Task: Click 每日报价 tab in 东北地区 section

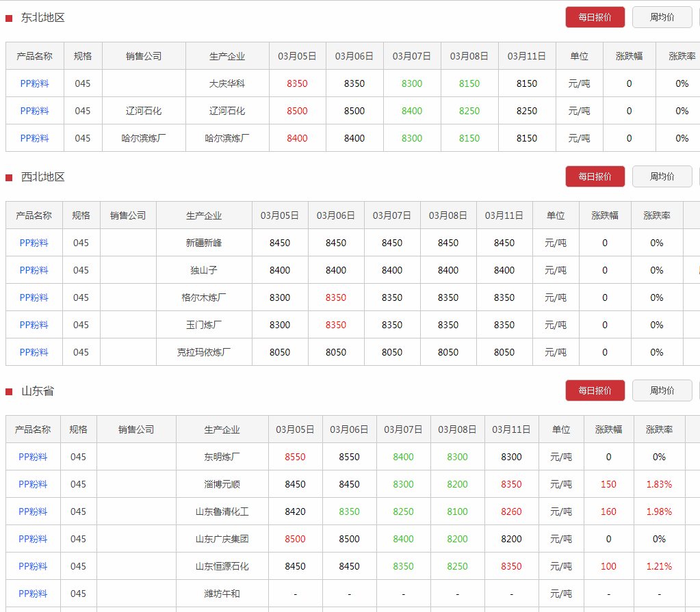Action: point(595,17)
